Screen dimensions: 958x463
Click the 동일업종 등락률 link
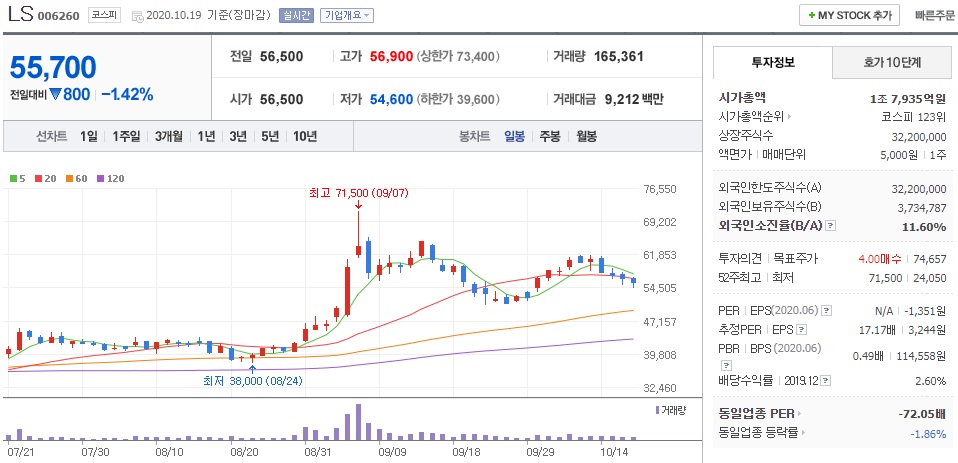(759, 432)
